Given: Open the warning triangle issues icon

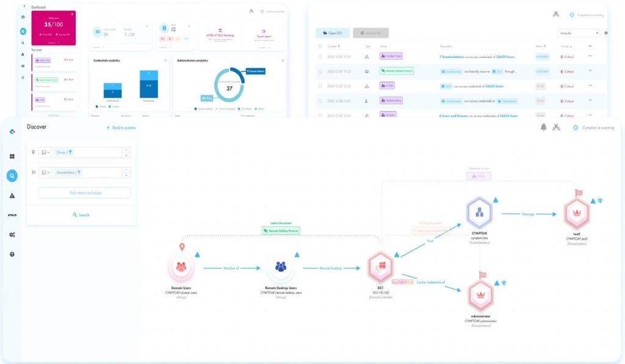Looking at the screenshot, I should pos(12,195).
